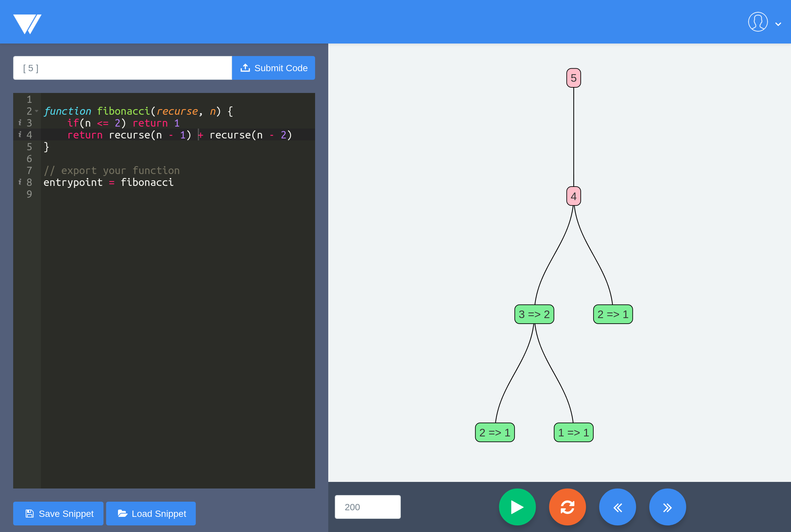Select the root tree node 5
This screenshot has width=791, height=532.
click(x=573, y=78)
